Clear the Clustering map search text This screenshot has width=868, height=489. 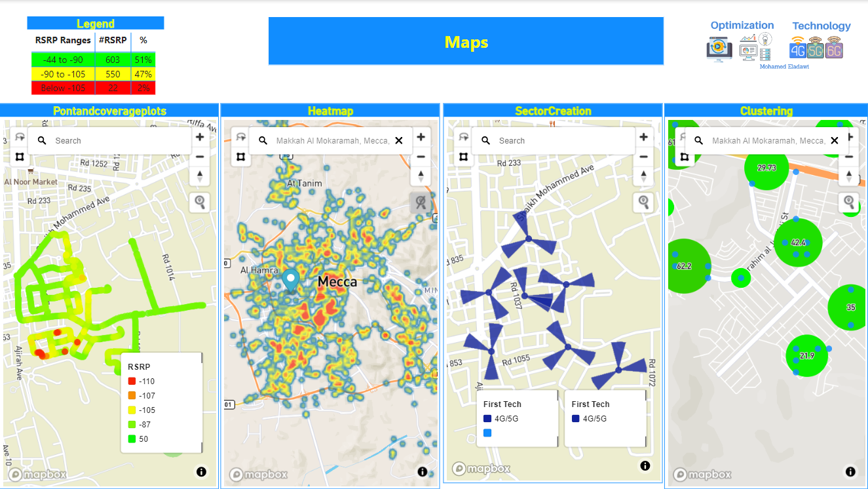click(x=835, y=140)
